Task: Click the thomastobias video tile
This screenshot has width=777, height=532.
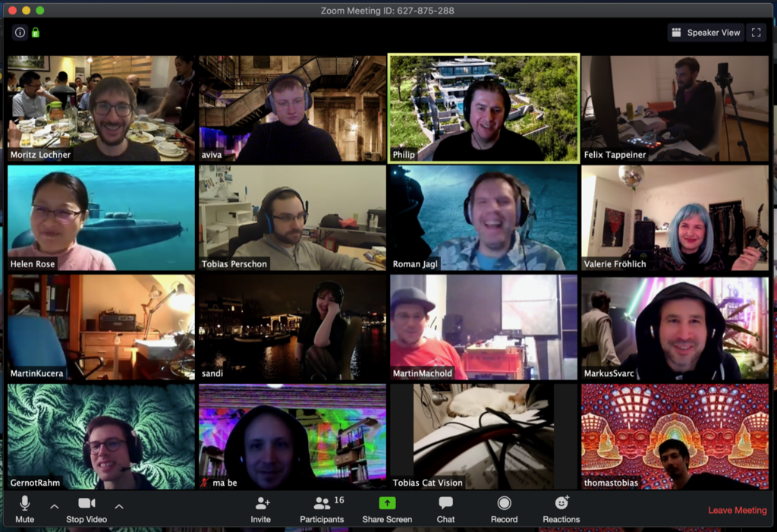Action: [x=675, y=436]
